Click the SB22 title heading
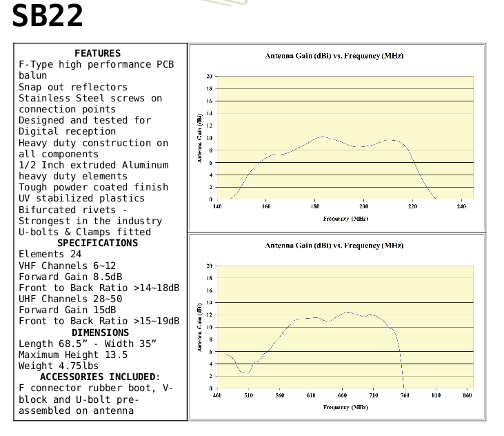 pos(48,17)
